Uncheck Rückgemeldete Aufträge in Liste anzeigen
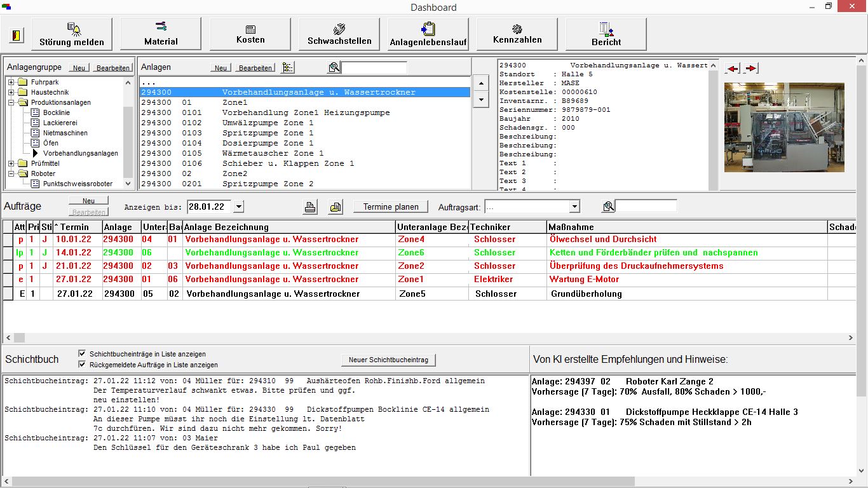The width and height of the screenshot is (868, 488). tap(82, 365)
